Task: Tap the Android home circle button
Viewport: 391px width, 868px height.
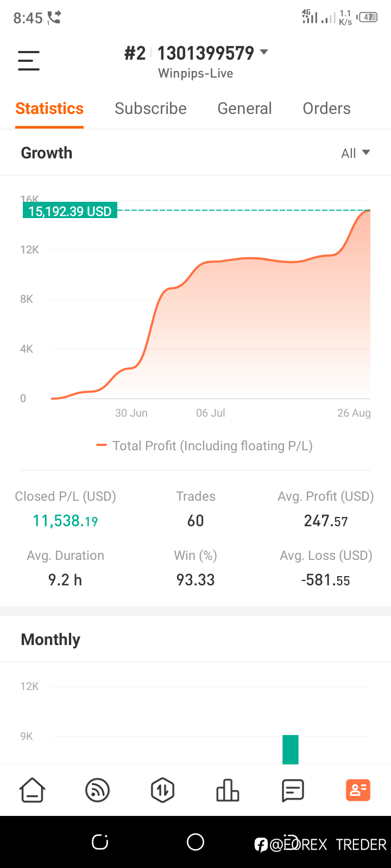Action: (195, 843)
